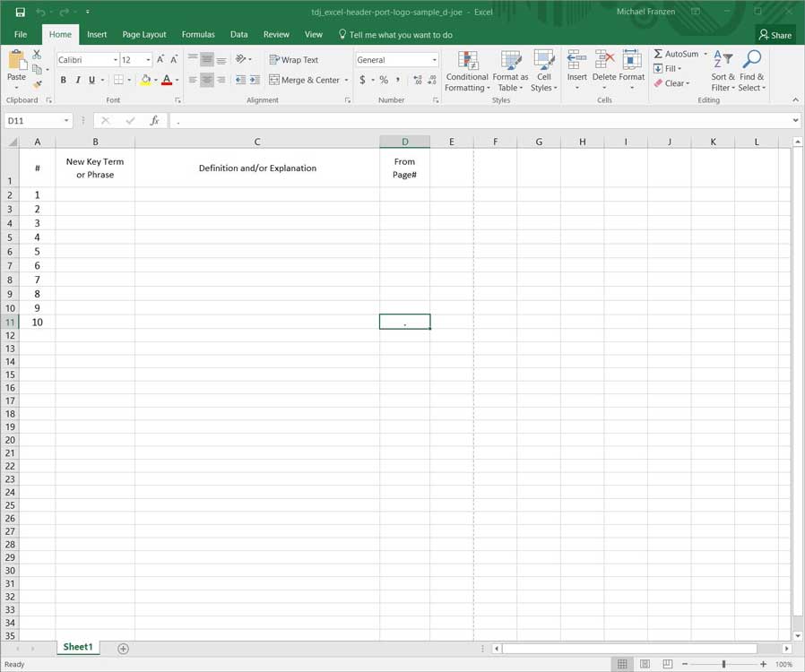
Task: Switch to the Page Layout tab
Action: [x=144, y=34]
